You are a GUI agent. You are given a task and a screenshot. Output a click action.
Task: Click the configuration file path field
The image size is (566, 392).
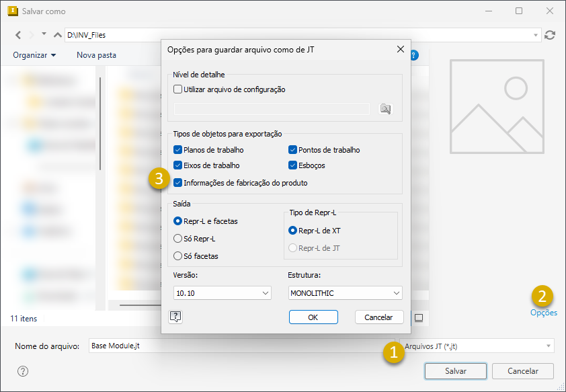[272, 109]
